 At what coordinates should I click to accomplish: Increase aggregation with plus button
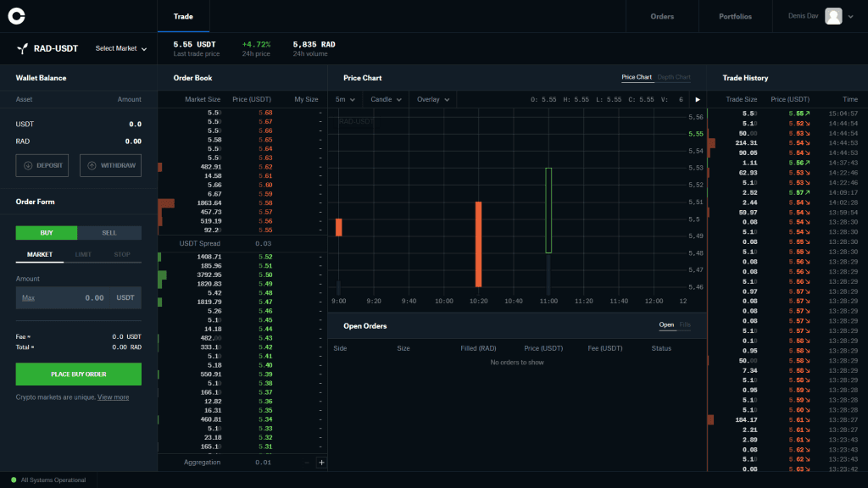pos(321,463)
